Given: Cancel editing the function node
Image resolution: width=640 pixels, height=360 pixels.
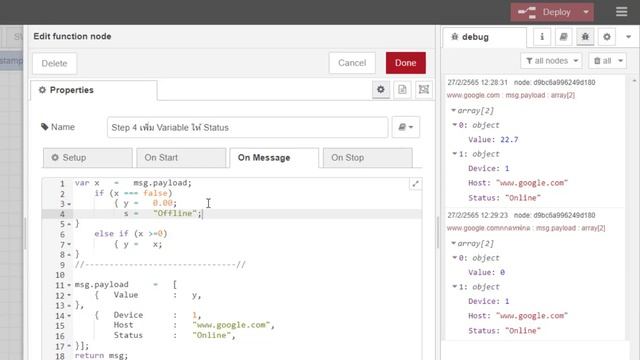Looking at the screenshot, I should pos(352,63).
